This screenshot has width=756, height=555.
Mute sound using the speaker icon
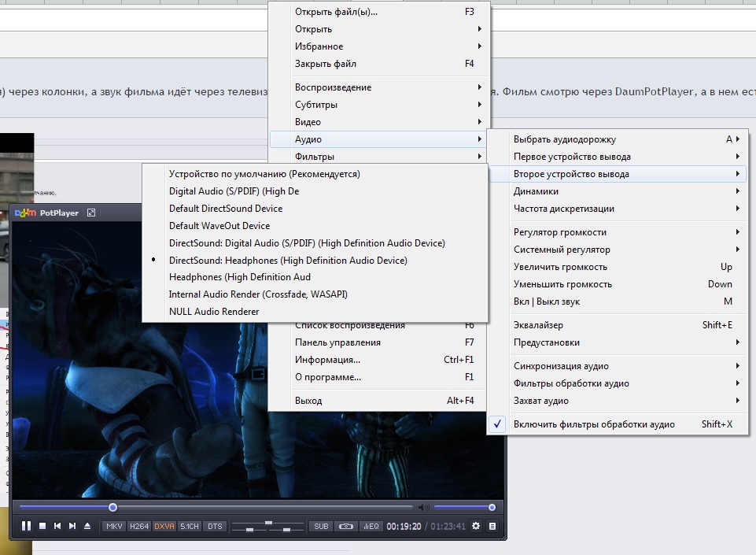[424, 507]
